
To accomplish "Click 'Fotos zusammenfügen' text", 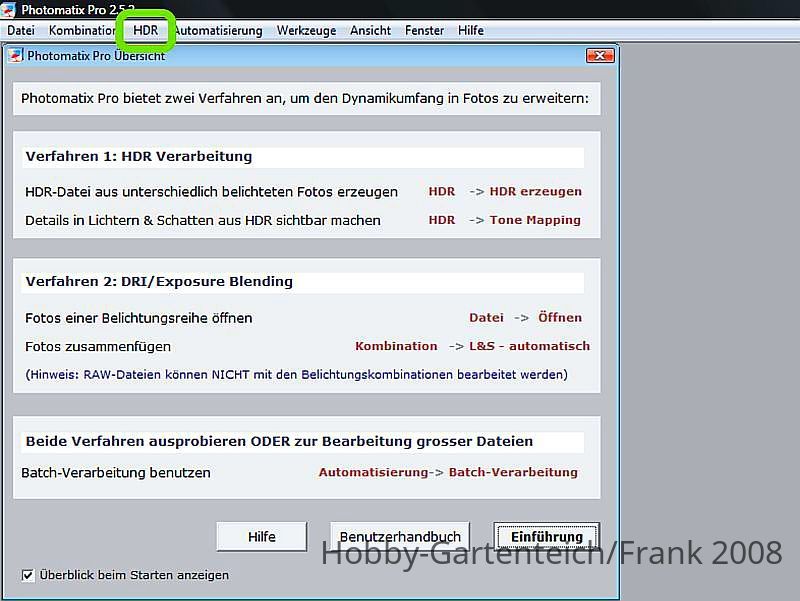I will pyautogui.click(x=98, y=347).
